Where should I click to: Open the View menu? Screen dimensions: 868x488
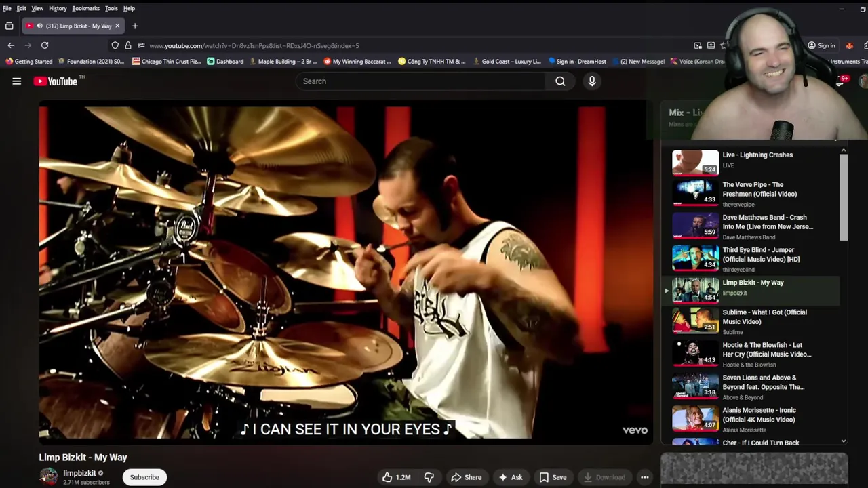(x=37, y=8)
